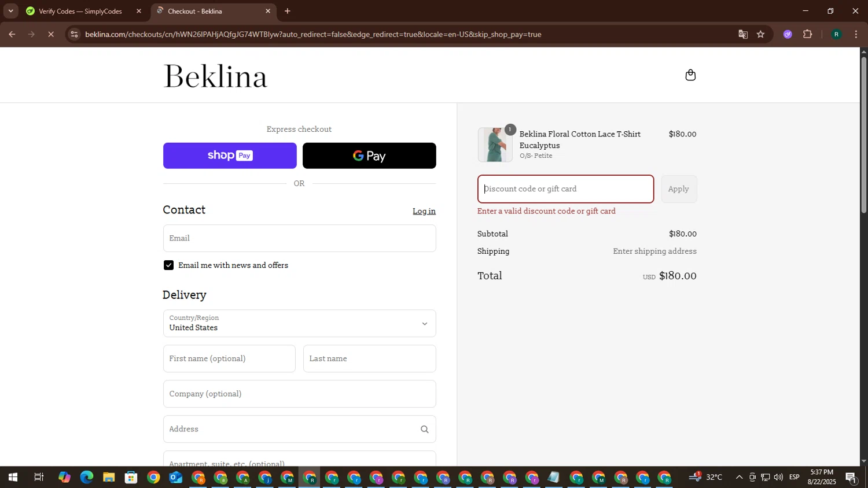Click the $180.00 product price text
The height and width of the screenshot is (488, 868).
coord(682,134)
